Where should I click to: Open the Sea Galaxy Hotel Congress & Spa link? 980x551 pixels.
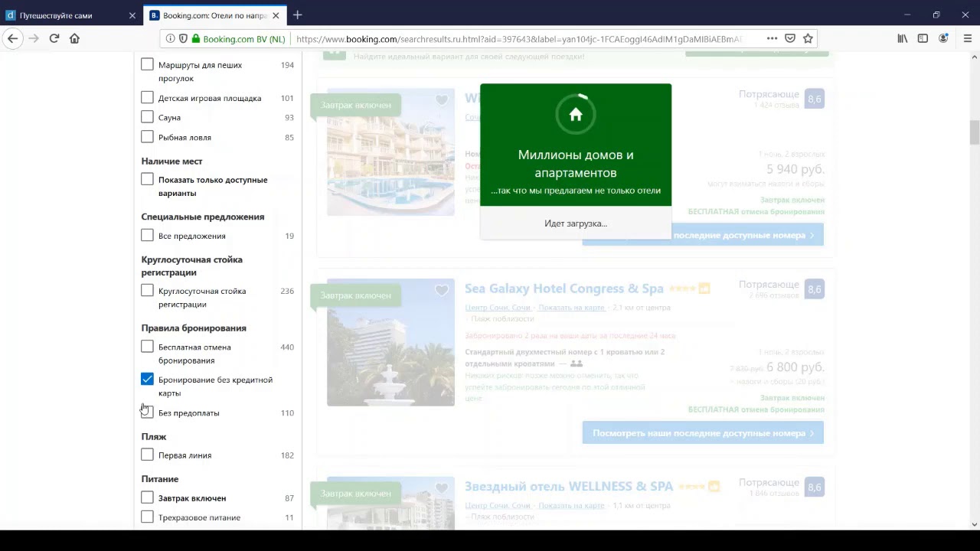pos(563,289)
